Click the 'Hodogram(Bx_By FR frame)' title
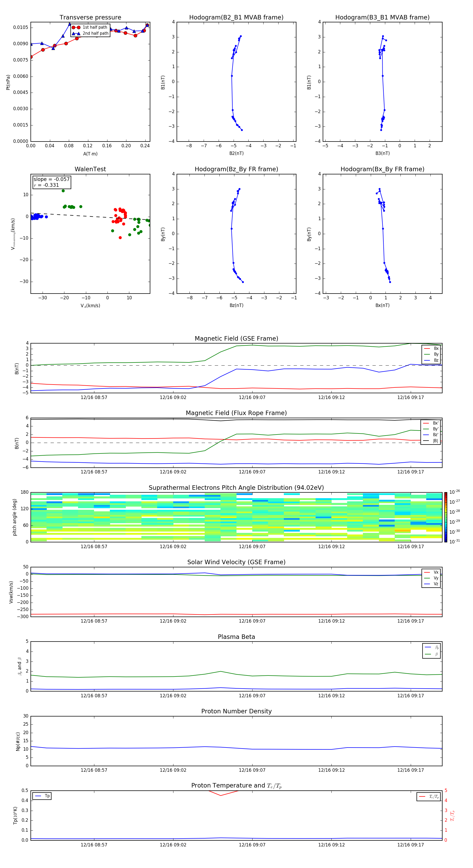The width and height of the screenshot is (473, 868). click(x=382, y=169)
